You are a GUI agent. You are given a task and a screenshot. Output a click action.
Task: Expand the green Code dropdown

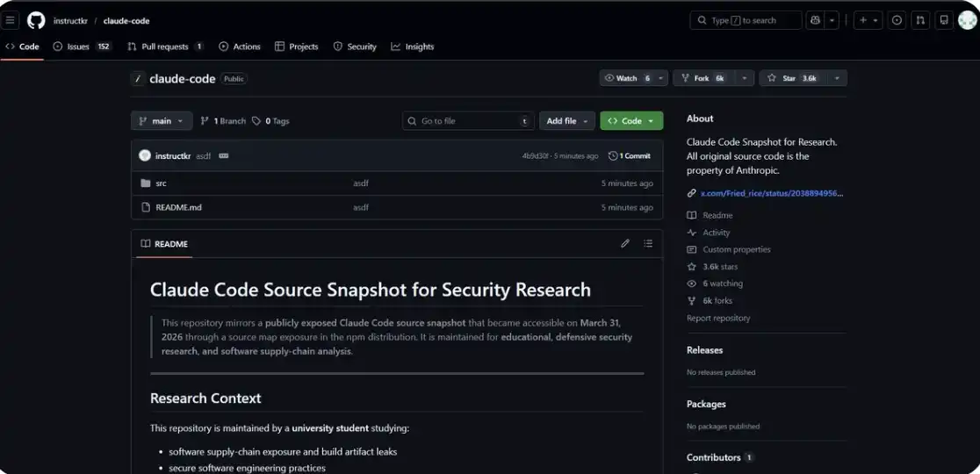pyautogui.click(x=631, y=121)
